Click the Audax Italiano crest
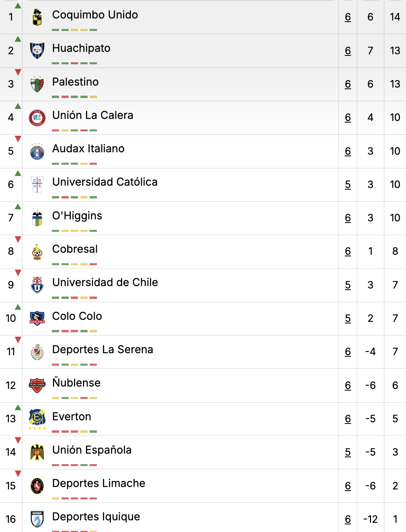 click(37, 151)
